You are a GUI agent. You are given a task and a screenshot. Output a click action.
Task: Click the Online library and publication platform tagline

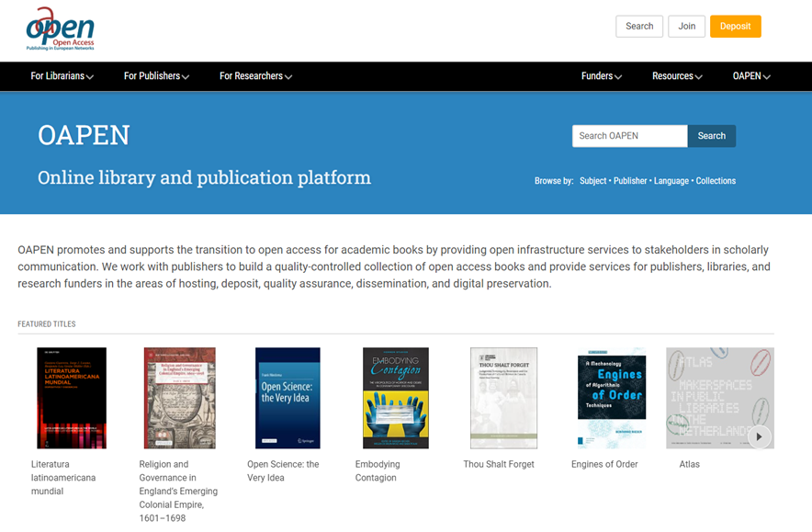[204, 177]
